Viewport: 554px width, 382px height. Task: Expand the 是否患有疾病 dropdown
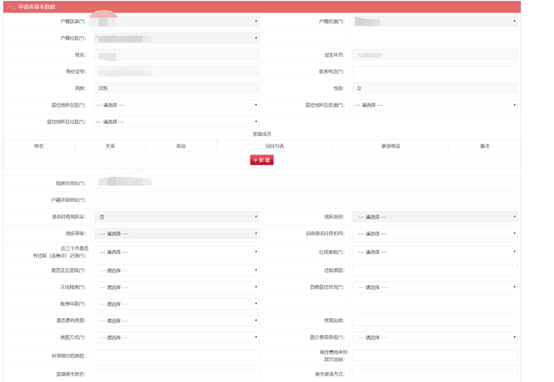point(177,321)
